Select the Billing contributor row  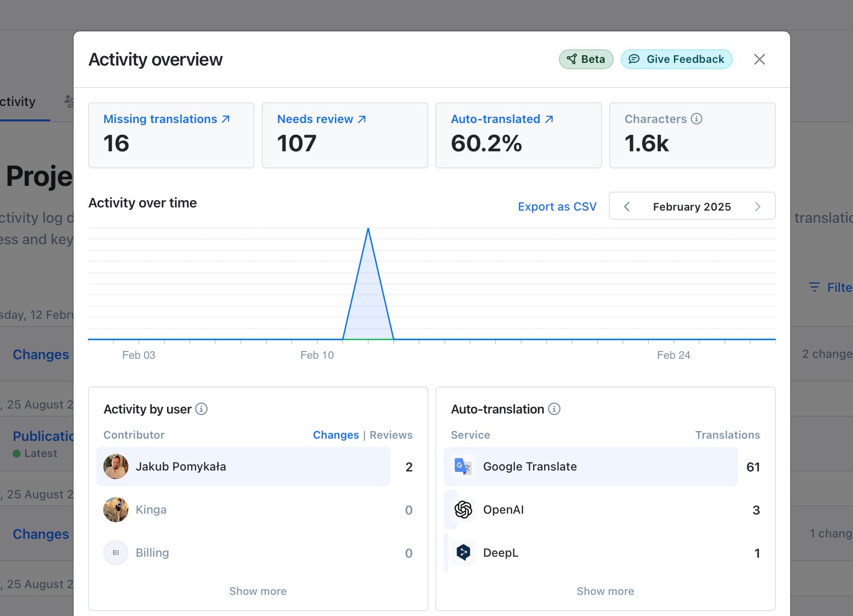258,553
